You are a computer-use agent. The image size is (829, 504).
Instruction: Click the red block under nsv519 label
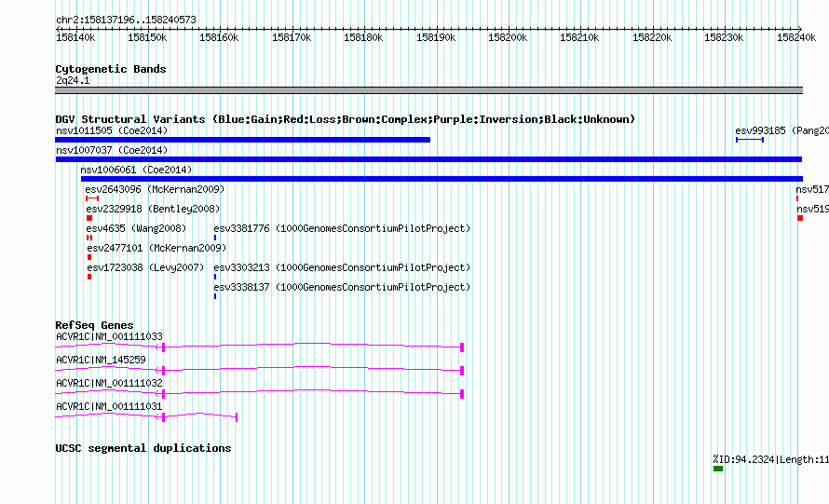[x=800, y=218]
